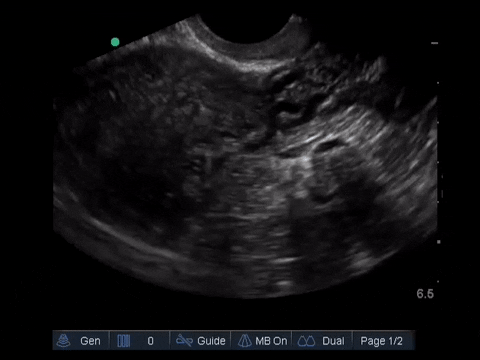
Task: Click the vertical bars icon beside 0
Action: click(x=124, y=341)
